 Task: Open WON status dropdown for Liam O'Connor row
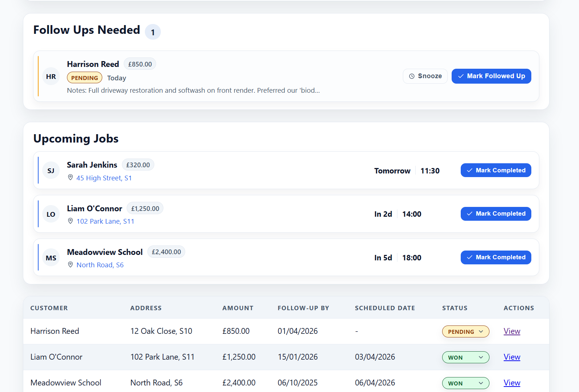(465, 357)
